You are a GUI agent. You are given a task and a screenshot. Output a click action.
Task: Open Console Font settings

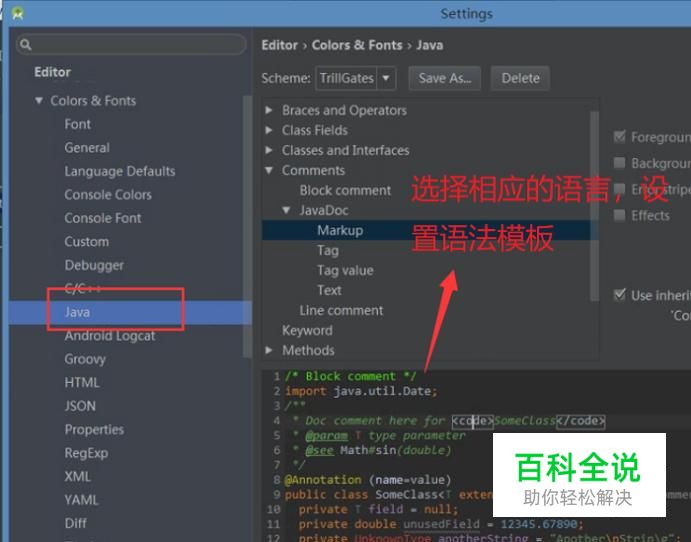pos(103,218)
